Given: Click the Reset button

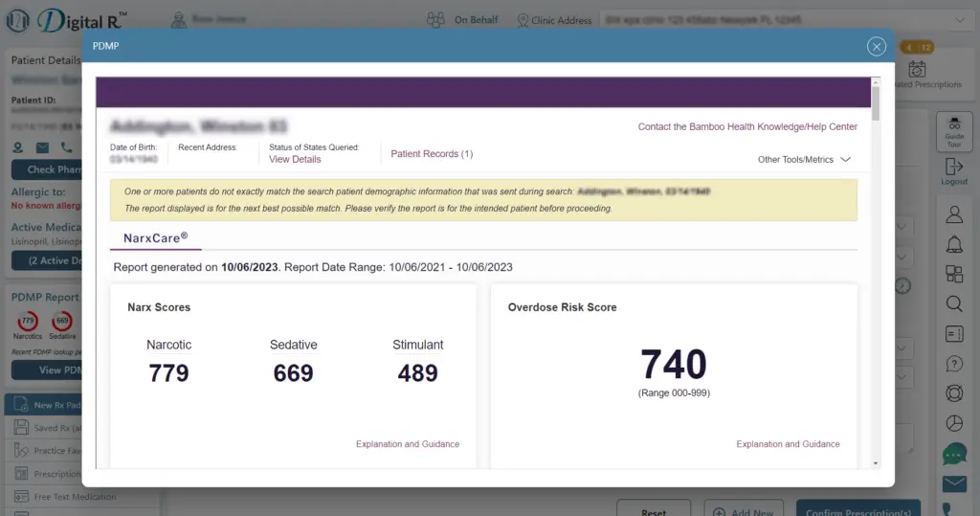Looking at the screenshot, I should (x=654, y=508).
